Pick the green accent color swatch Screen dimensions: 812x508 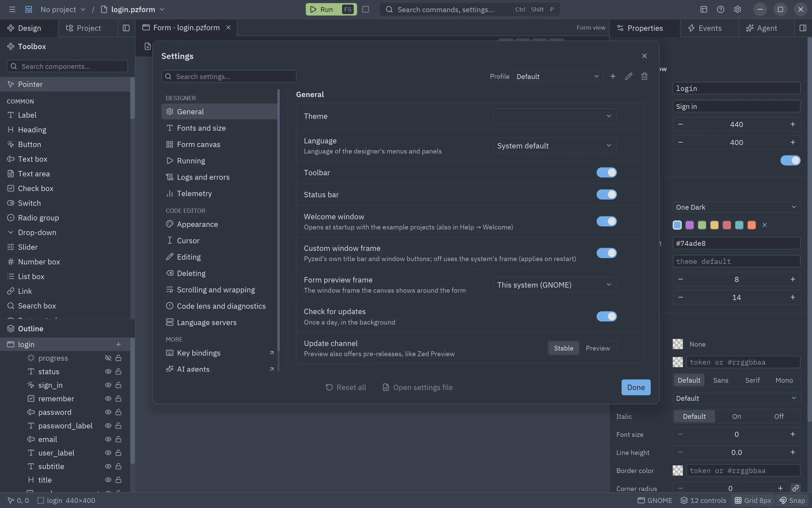702,225
